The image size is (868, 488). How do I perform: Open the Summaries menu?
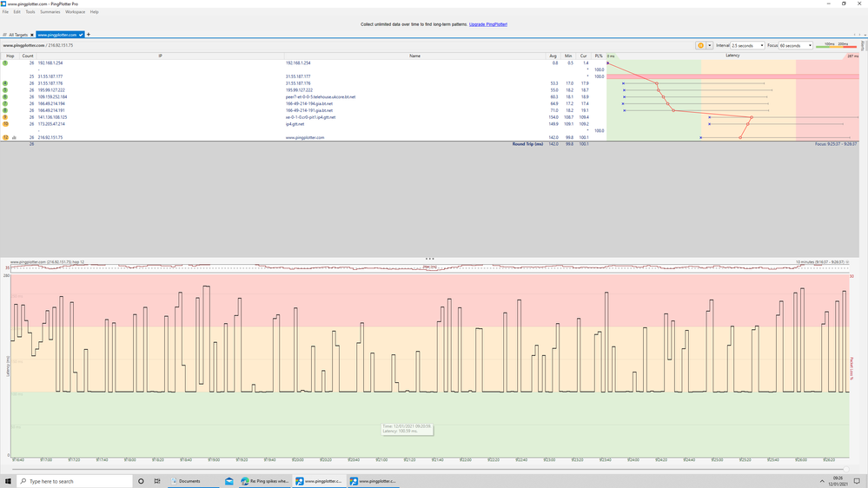click(50, 12)
